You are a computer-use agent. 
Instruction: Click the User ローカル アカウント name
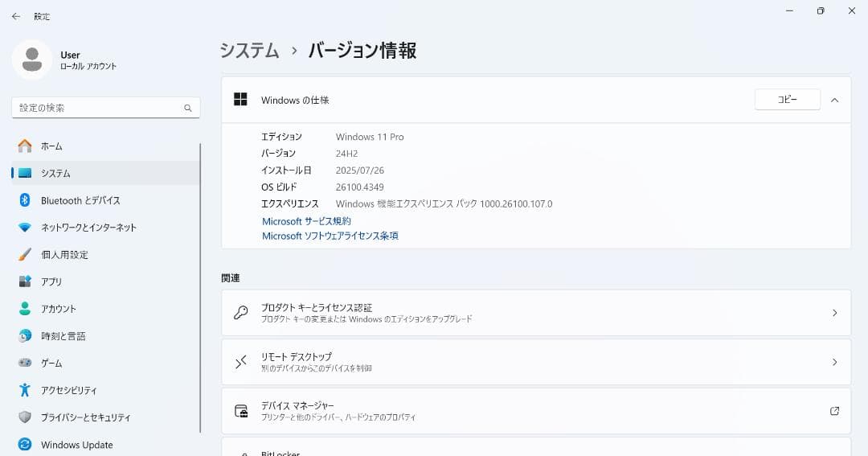88,60
